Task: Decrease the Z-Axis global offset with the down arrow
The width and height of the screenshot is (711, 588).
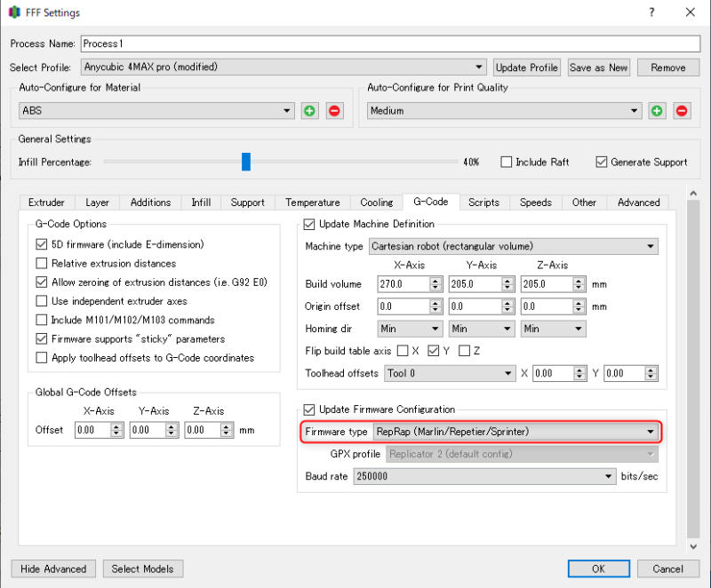Action: click(227, 433)
